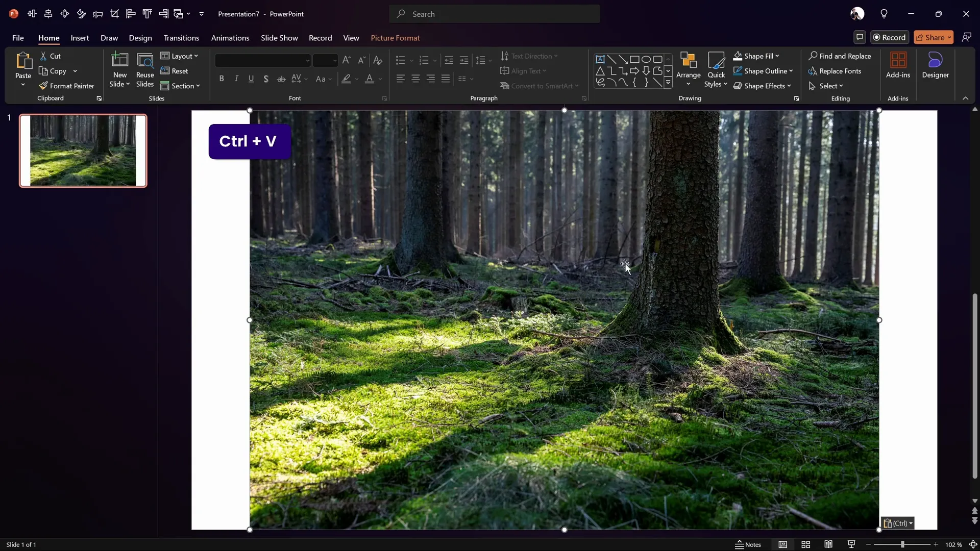
Task: Click the Paste clipboard icon
Action: click(x=23, y=61)
